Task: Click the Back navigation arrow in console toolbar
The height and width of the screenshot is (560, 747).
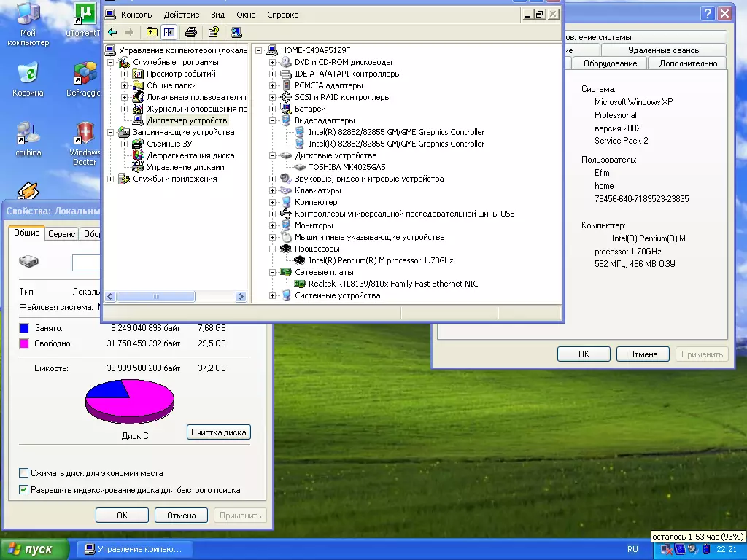Action: (112, 32)
